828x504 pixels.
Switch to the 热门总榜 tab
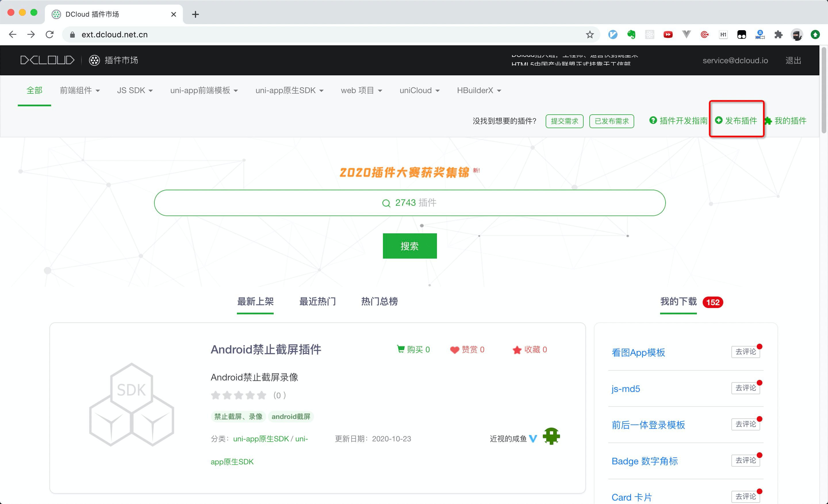(379, 301)
